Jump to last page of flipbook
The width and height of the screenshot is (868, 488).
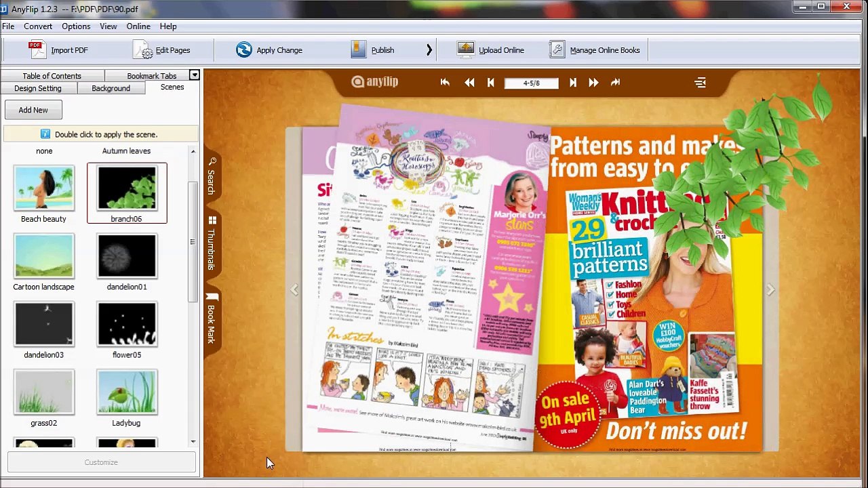click(615, 82)
